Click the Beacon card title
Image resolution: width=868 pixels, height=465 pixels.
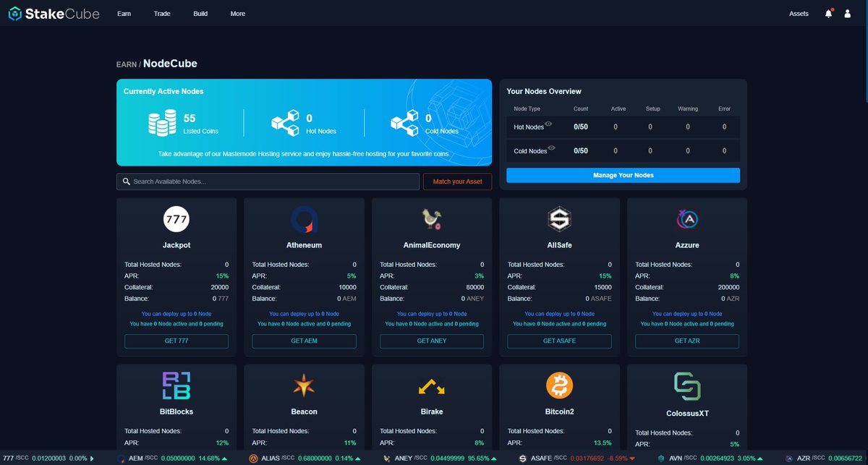(305, 411)
